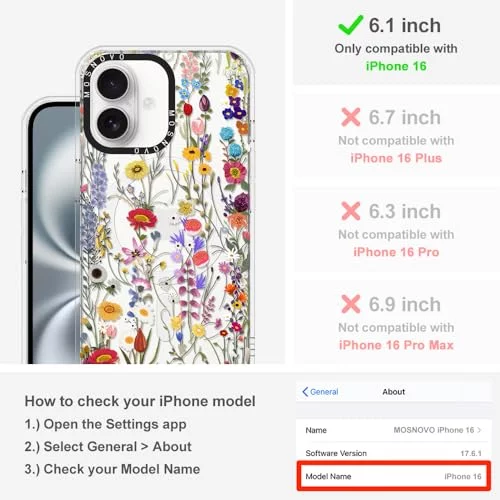
Task: Click the lower camera lens on the phone
Action: (112, 123)
